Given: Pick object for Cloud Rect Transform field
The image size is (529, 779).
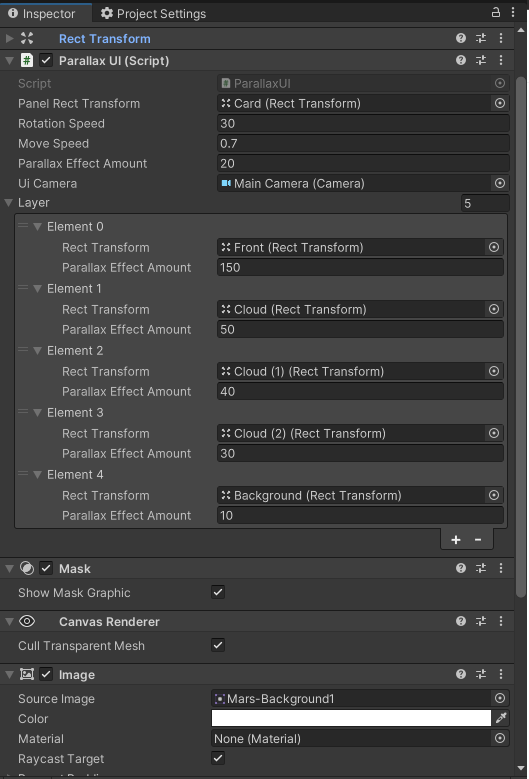Looking at the screenshot, I should click(494, 310).
